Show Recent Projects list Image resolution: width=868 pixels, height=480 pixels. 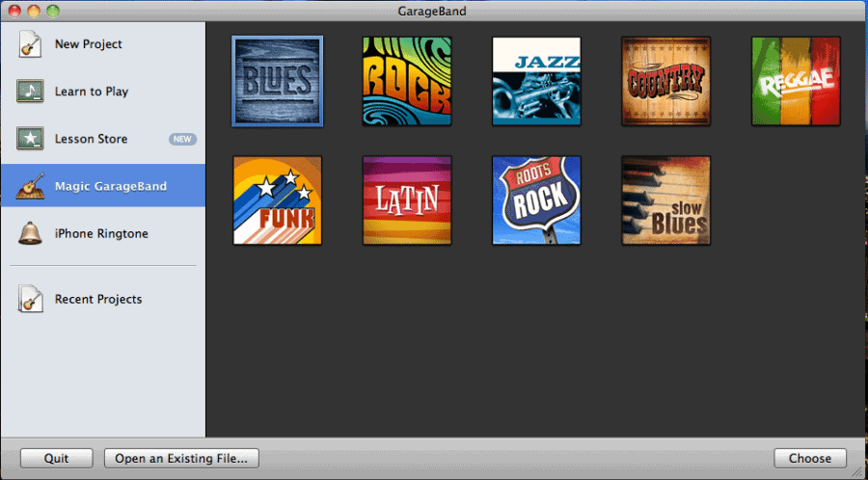pos(103,299)
